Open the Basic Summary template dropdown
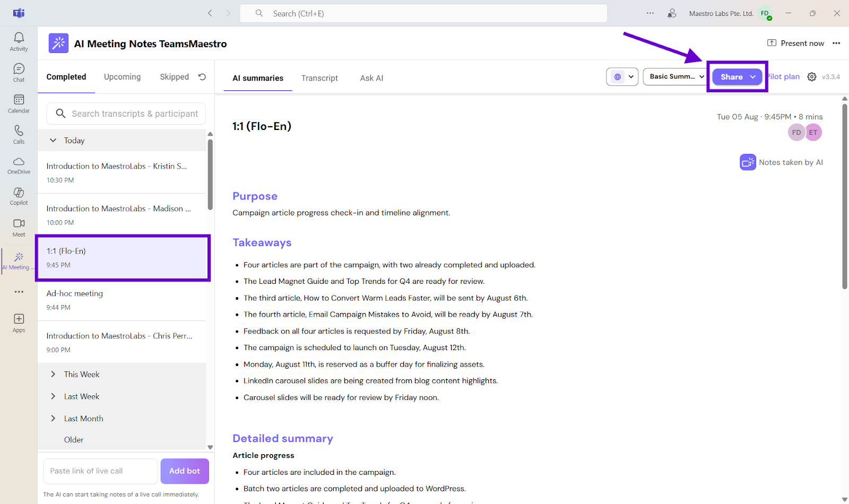 coord(676,77)
